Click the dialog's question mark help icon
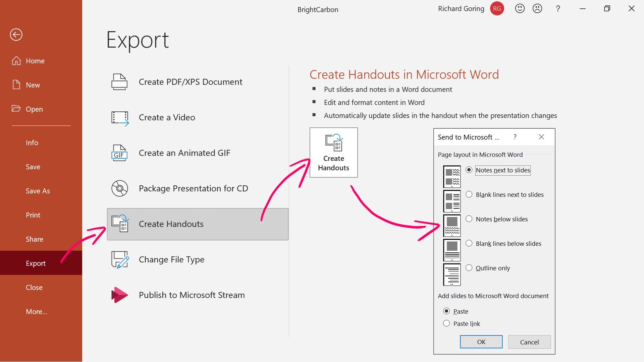Viewport: 644px width, 362px height. point(515,137)
